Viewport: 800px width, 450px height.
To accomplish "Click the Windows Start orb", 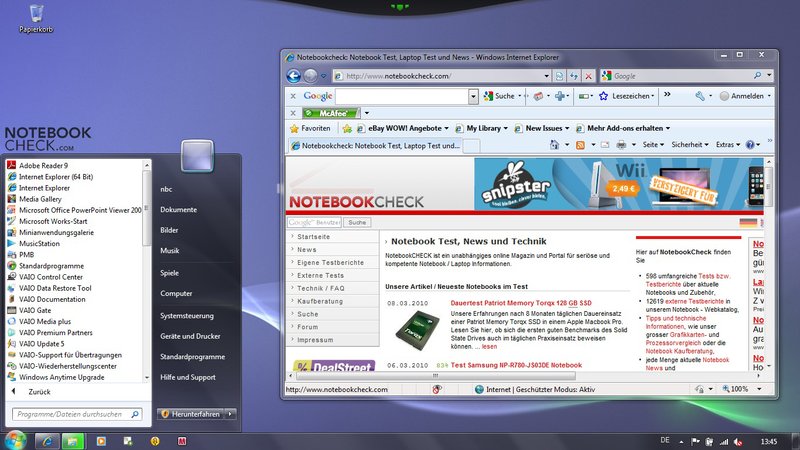I will (x=15, y=440).
